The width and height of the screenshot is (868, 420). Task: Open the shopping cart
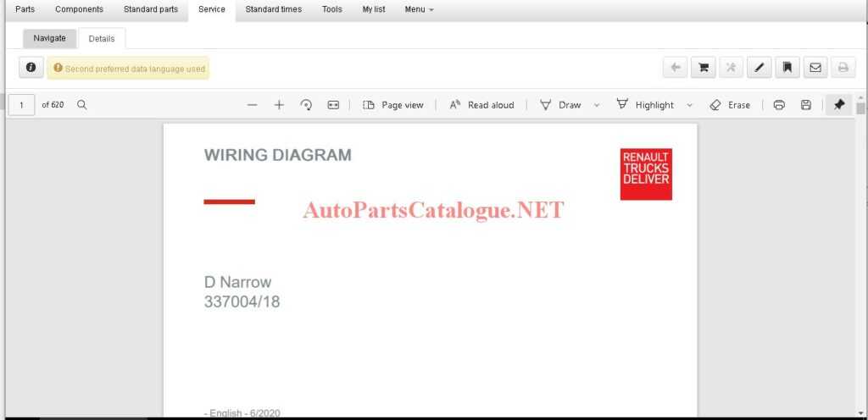(704, 68)
